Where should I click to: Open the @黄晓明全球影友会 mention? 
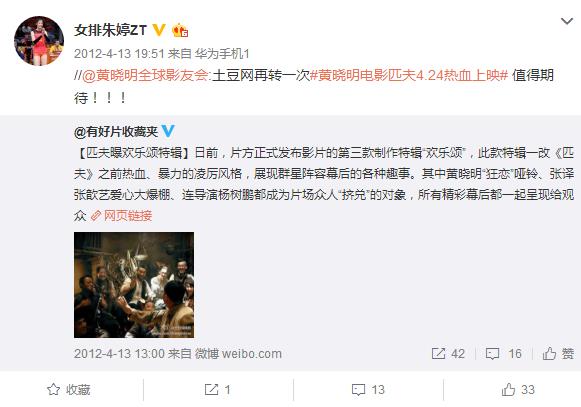tap(145, 76)
